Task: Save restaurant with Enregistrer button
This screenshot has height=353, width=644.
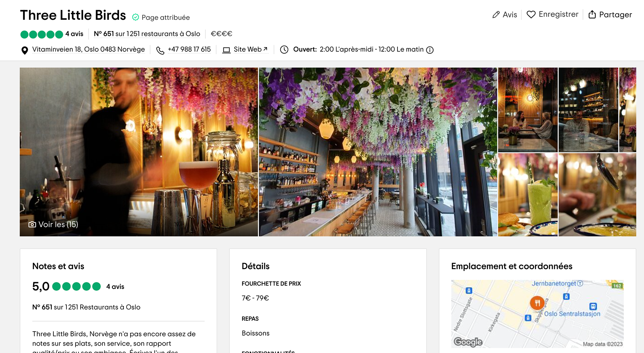Action: tap(552, 14)
